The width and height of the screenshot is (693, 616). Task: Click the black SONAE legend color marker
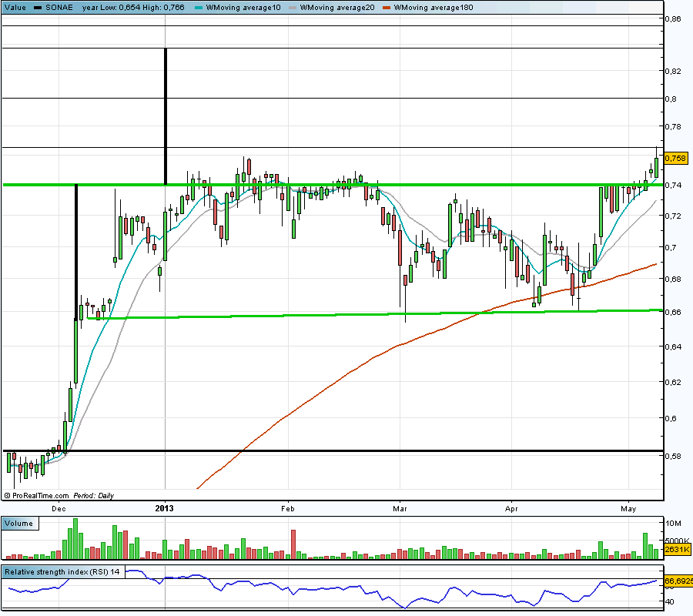[x=38, y=8]
